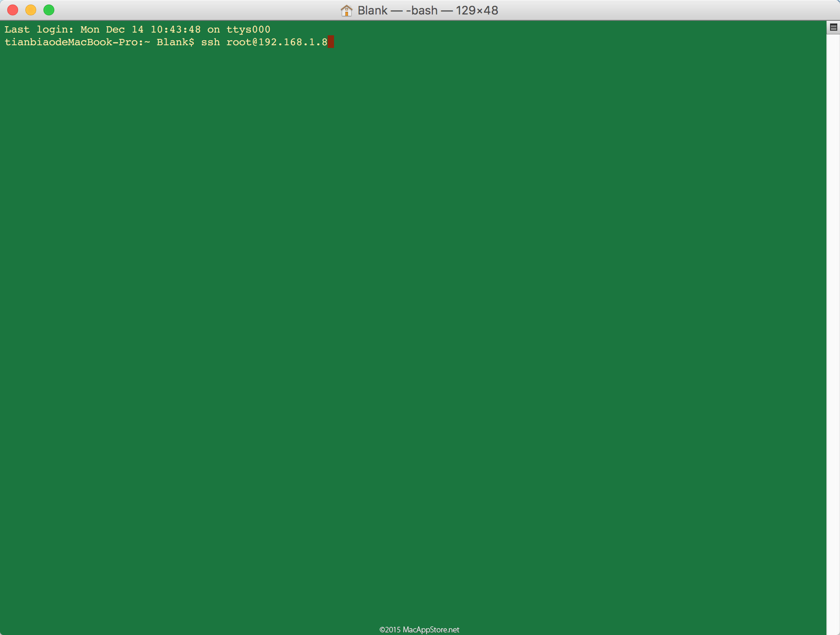Click the "tianbiaodeMacBook-Pro:~" hostname prompt
This screenshot has width=840, height=635.
77,42
